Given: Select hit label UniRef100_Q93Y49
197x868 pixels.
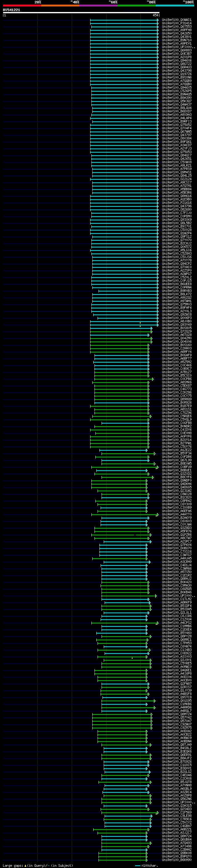Looking at the screenshot, I should [176, 325].
